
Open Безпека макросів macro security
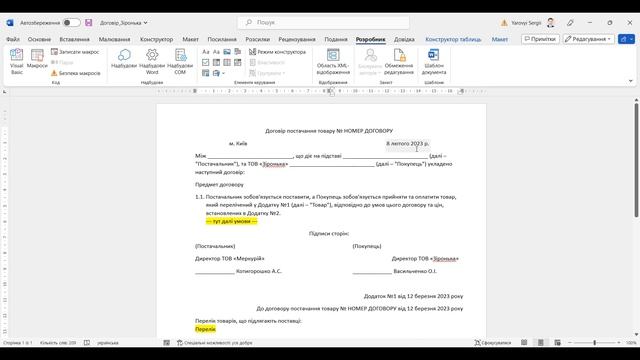click(76, 73)
